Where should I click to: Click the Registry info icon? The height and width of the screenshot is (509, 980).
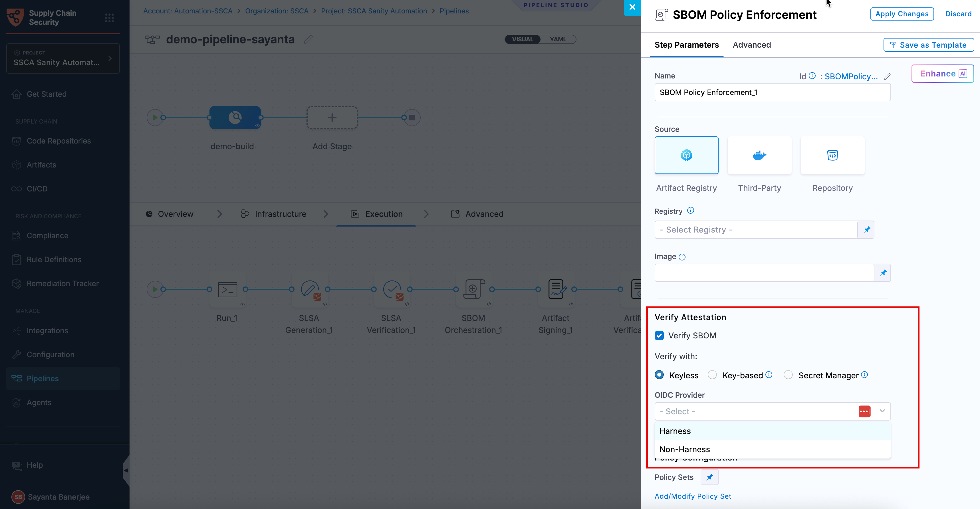[x=691, y=210]
